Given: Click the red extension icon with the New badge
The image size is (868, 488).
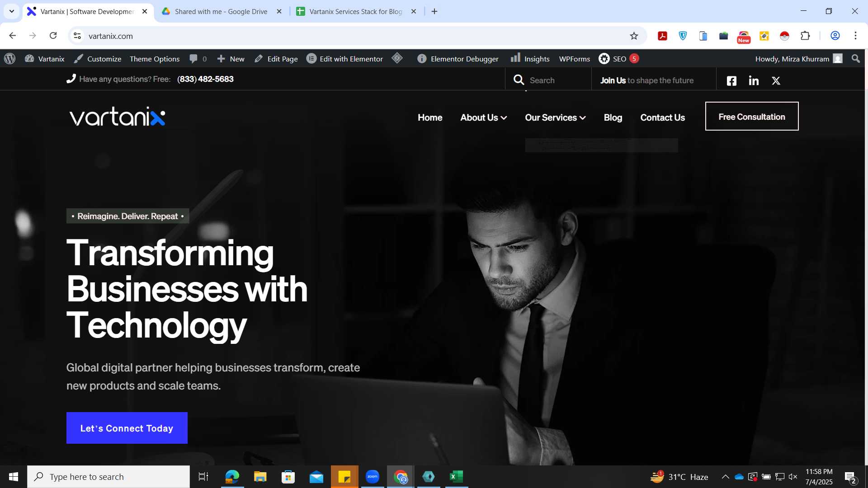Looking at the screenshot, I should point(744,37).
